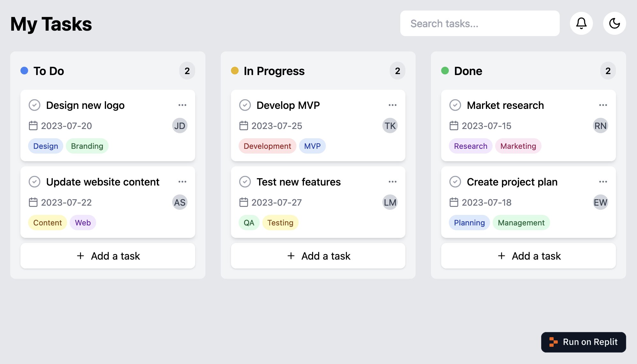Toggle dark mode with moon icon
Viewport: 637px width, 364px height.
coord(614,23)
